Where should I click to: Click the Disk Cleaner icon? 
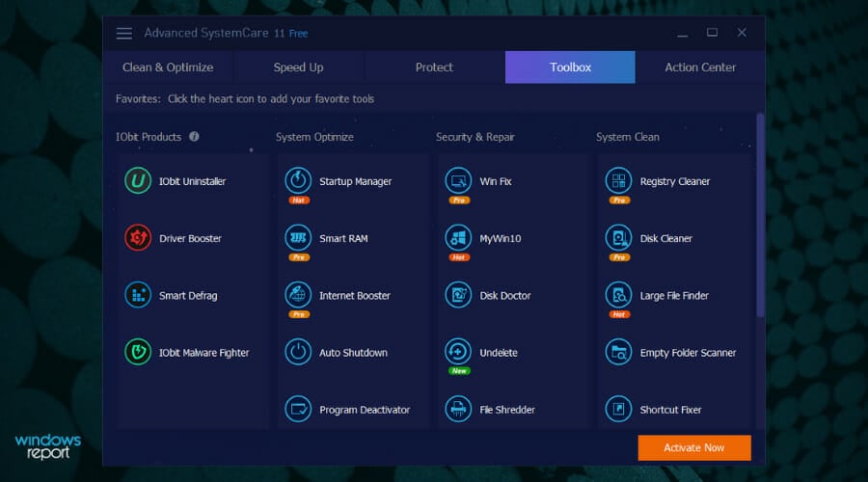[x=619, y=237]
